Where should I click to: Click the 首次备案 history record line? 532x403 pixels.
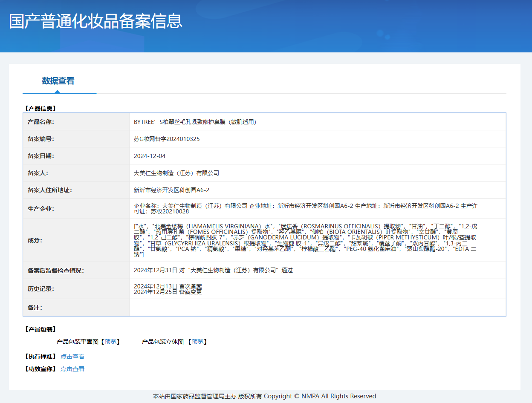(x=168, y=286)
